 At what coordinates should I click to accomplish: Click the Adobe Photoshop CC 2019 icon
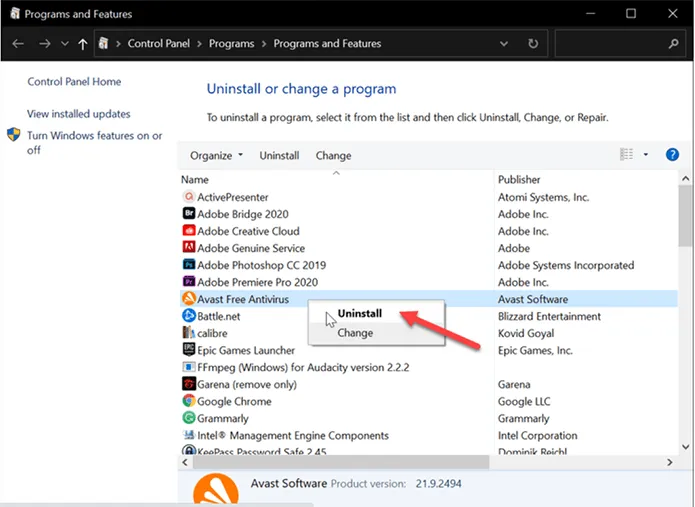[188, 265]
